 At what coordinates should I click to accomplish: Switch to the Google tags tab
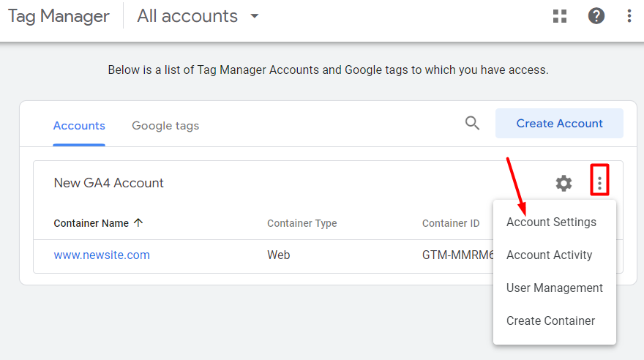(x=165, y=126)
